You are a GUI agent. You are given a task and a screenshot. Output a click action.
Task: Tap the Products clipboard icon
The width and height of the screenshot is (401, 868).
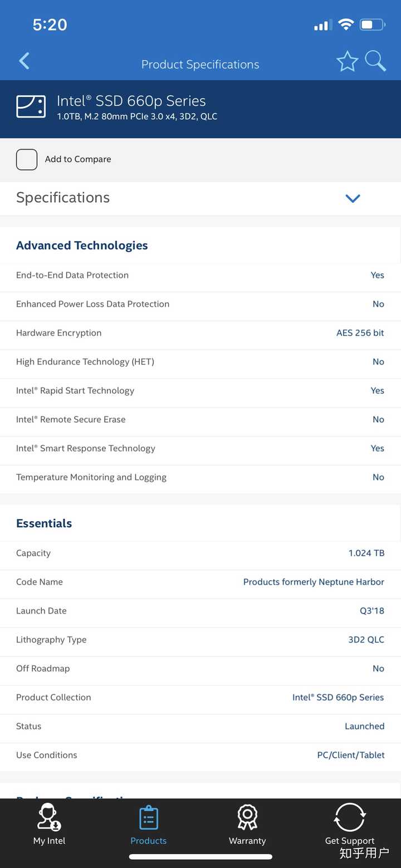click(148, 817)
